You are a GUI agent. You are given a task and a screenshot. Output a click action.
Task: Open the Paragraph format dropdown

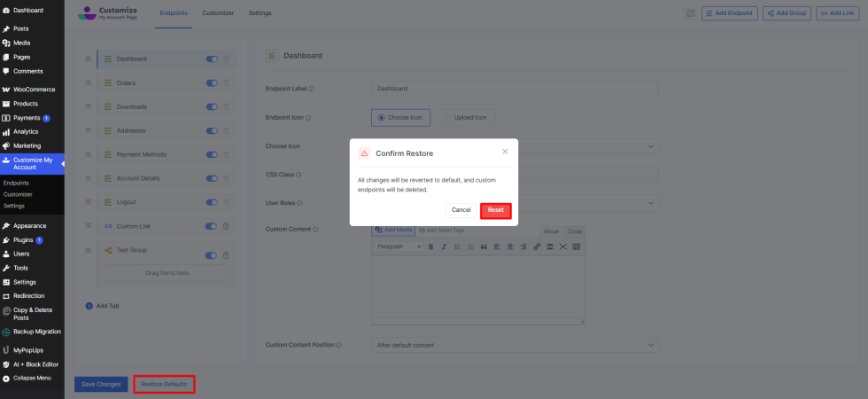[398, 246]
